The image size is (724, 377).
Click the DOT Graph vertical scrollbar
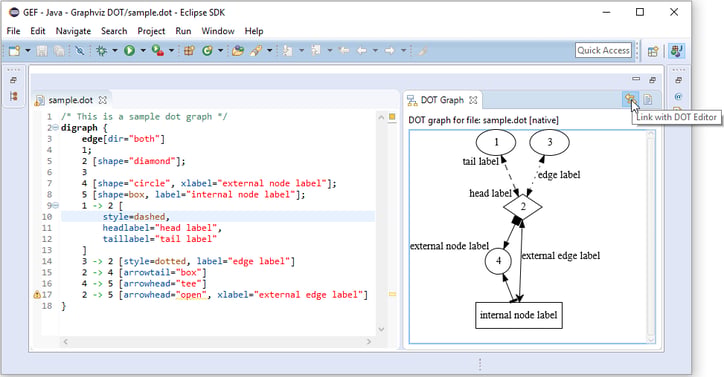(x=651, y=237)
